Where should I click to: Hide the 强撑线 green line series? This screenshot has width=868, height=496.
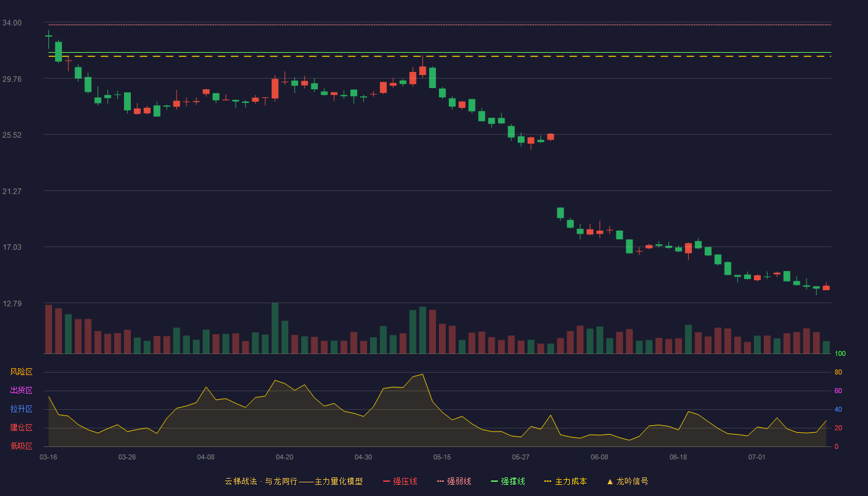pyautogui.click(x=508, y=481)
